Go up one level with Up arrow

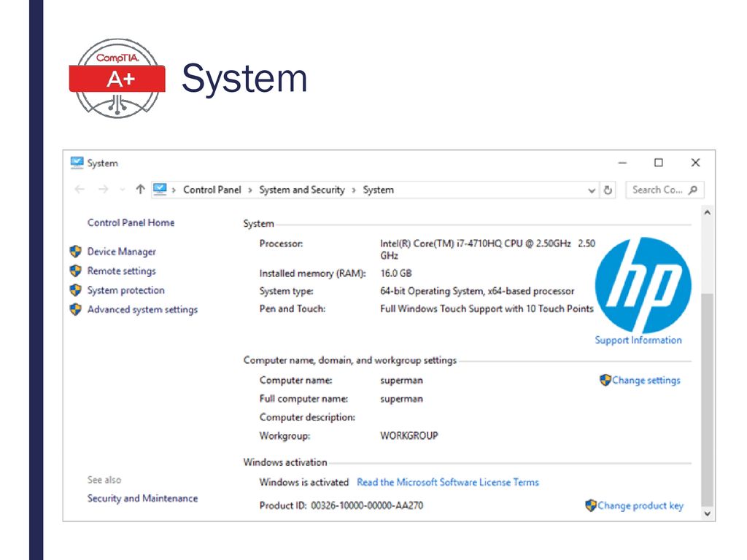click(140, 189)
